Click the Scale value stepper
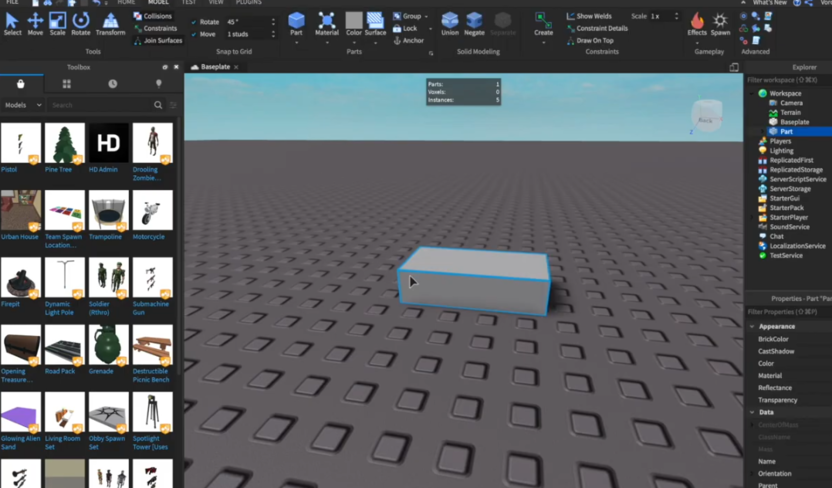This screenshot has width=832, height=488. 676,16
